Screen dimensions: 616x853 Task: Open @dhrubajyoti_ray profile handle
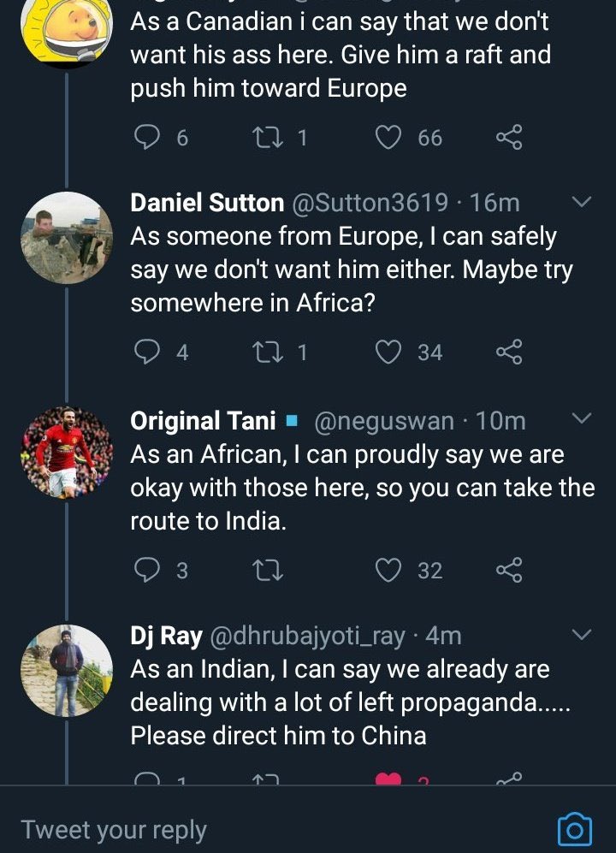[307, 636]
